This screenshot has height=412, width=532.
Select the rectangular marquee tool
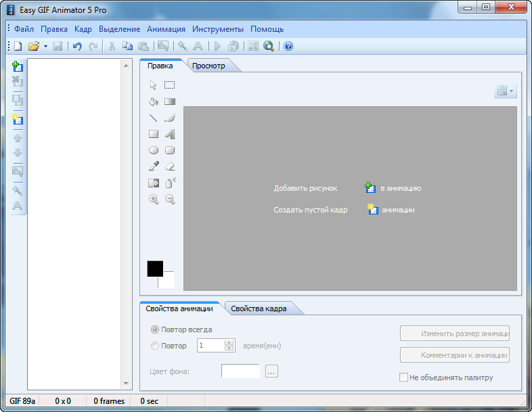click(x=170, y=85)
